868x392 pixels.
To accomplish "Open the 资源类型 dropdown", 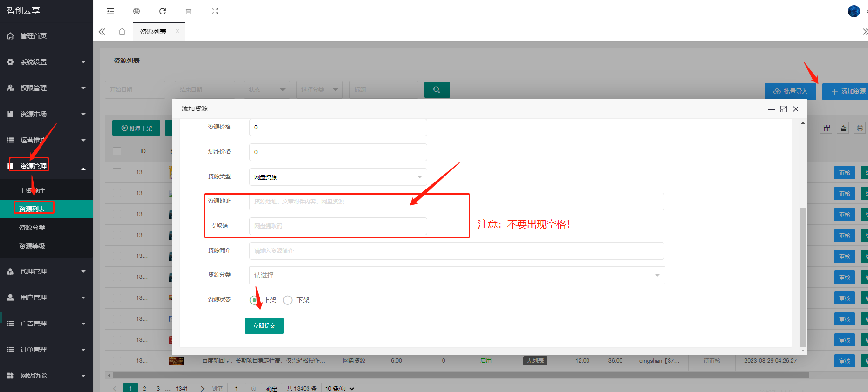I will click(x=338, y=177).
